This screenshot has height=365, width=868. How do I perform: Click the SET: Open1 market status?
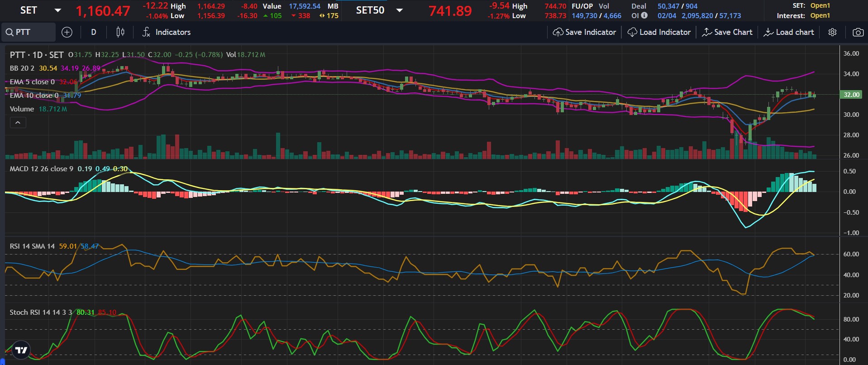pos(811,5)
